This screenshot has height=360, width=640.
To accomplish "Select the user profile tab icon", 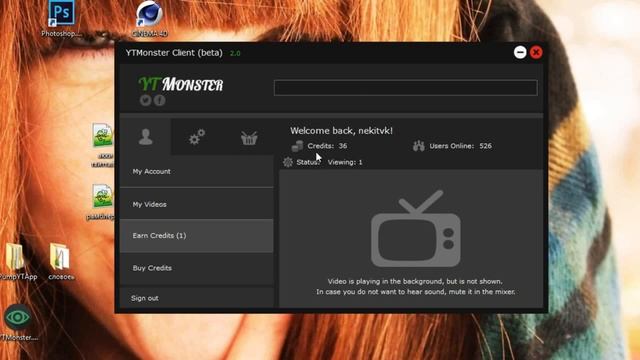I will [145, 137].
